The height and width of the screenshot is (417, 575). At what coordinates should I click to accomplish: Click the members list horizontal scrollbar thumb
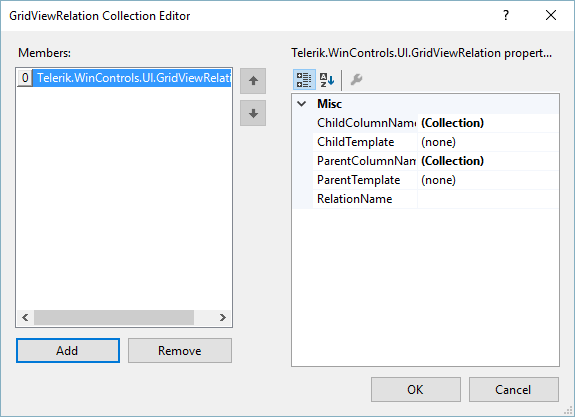pos(114,318)
